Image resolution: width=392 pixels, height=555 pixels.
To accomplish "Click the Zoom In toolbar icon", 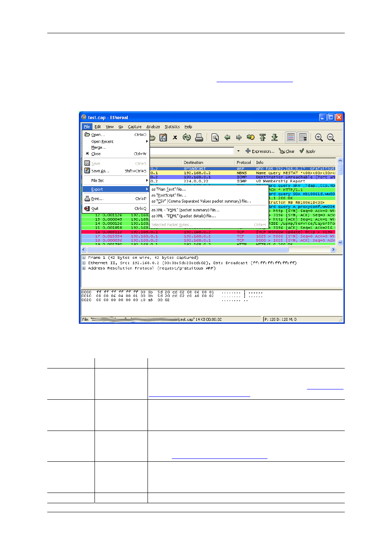I will 319,138.
